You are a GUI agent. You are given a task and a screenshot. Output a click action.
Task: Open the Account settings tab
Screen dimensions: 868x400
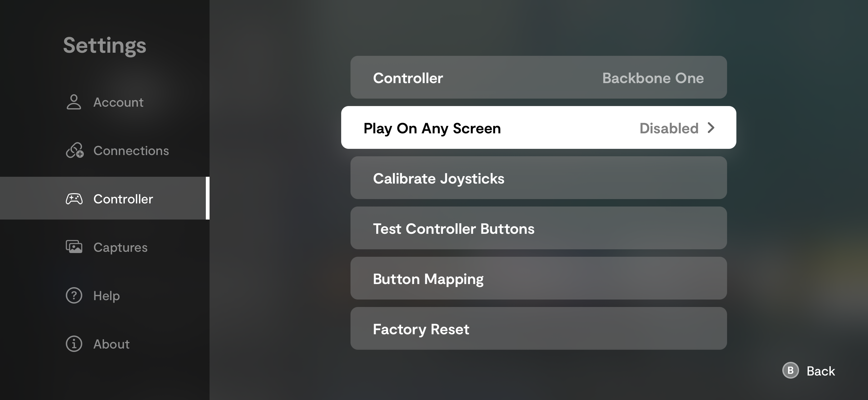118,102
